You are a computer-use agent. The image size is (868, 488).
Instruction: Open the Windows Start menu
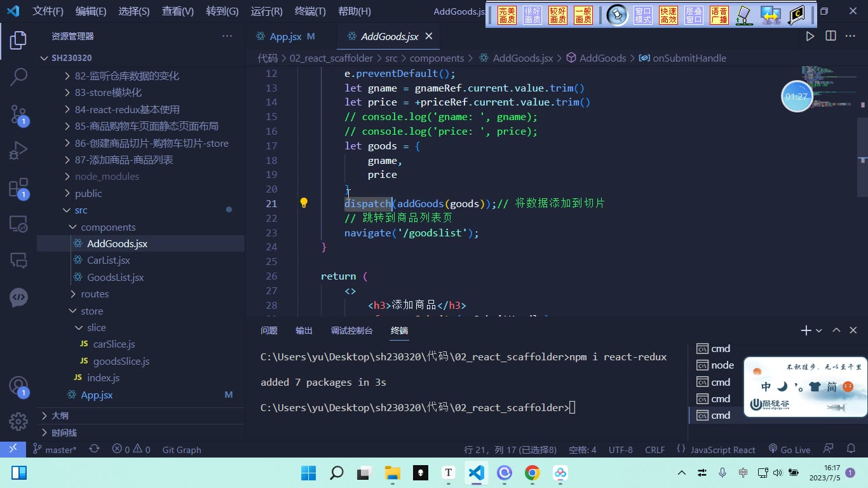pyautogui.click(x=309, y=473)
